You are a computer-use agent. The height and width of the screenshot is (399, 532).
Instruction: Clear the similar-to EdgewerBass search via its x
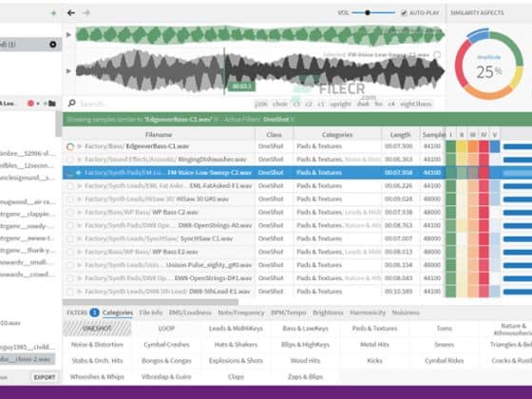click(217, 120)
